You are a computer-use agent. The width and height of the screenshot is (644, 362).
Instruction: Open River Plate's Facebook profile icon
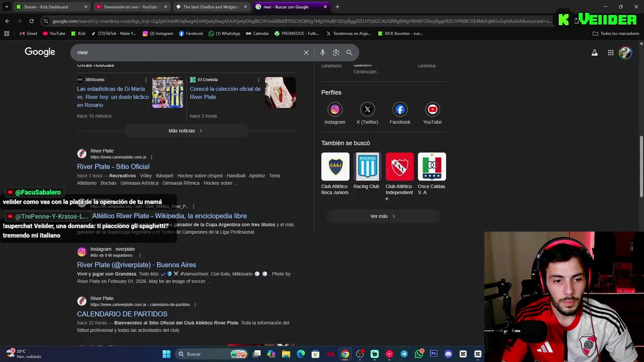(400, 109)
